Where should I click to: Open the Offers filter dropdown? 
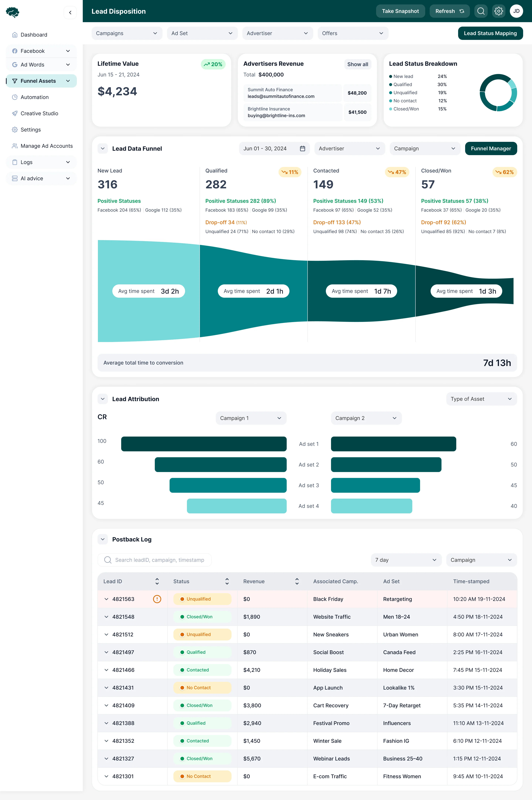353,33
